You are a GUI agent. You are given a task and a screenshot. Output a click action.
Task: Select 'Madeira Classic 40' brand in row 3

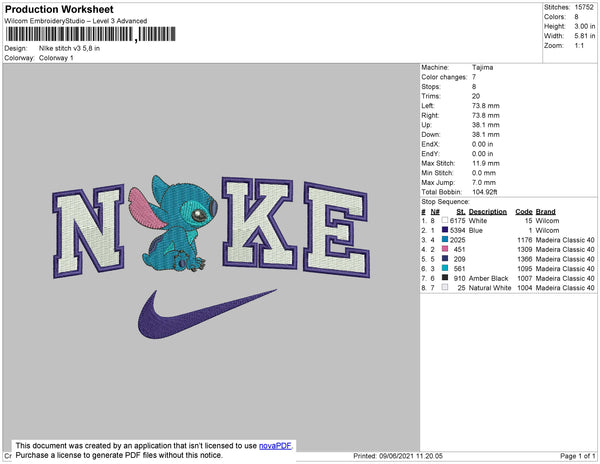[565, 240]
